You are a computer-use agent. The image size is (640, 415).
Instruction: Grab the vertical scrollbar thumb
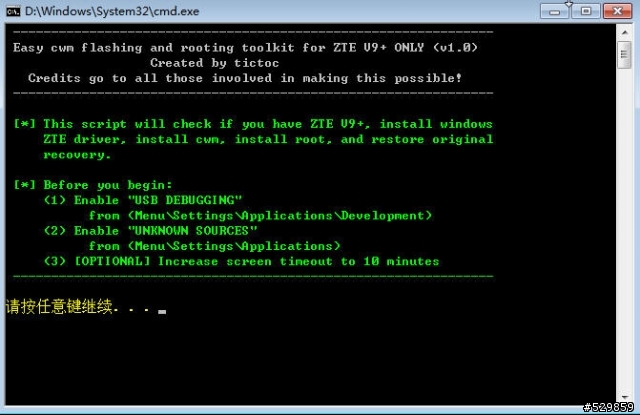point(624,55)
